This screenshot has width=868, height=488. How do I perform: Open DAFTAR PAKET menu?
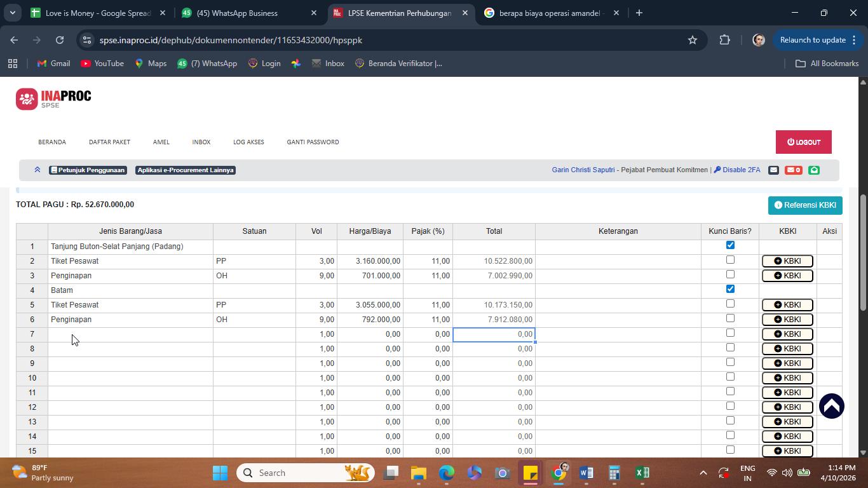(x=109, y=142)
